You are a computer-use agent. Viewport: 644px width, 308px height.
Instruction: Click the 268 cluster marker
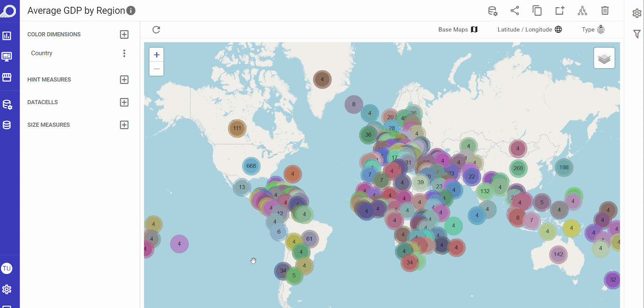tap(518, 169)
